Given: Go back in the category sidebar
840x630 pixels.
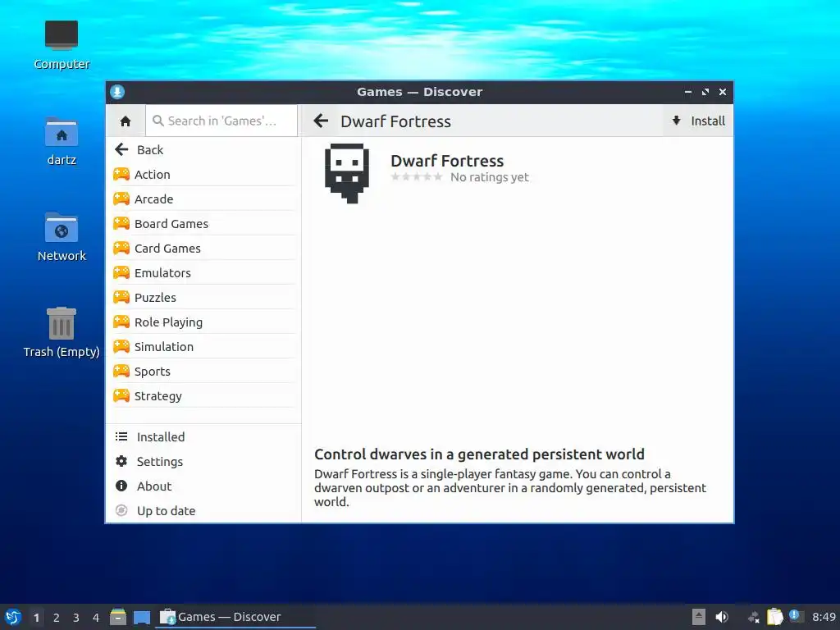Looking at the screenshot, I should point(203,150).
